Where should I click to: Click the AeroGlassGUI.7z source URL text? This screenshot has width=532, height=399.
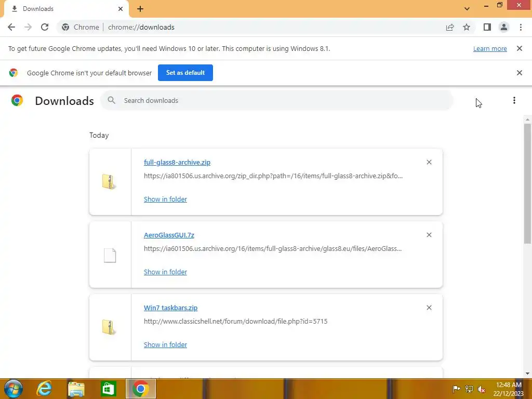point(273,249)
